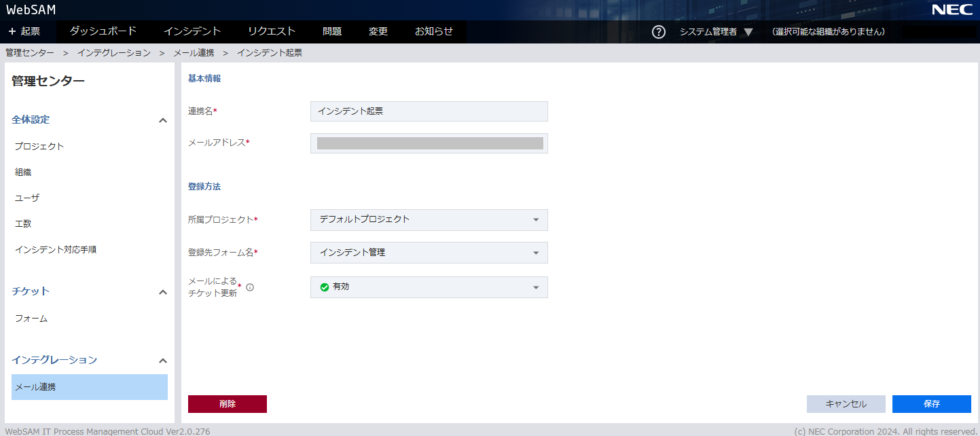Click the help question mark icon

click(658, 32)
